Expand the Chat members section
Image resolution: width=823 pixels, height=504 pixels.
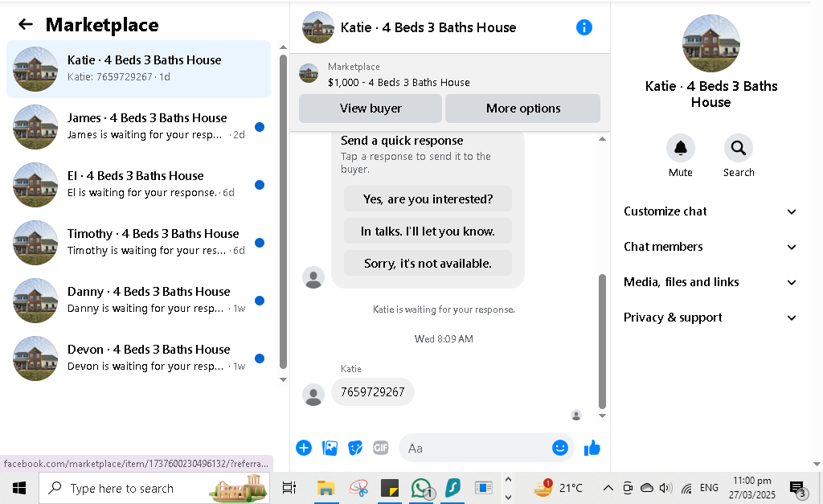click(x=710, y=247)
